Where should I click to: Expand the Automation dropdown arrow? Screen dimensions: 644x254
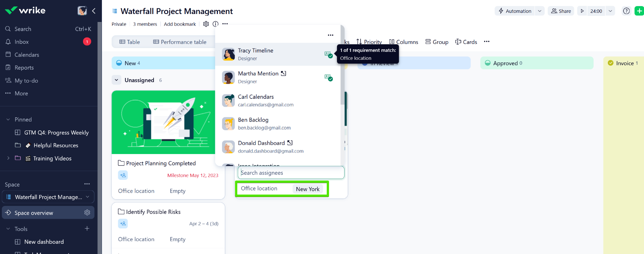(540, 11)
